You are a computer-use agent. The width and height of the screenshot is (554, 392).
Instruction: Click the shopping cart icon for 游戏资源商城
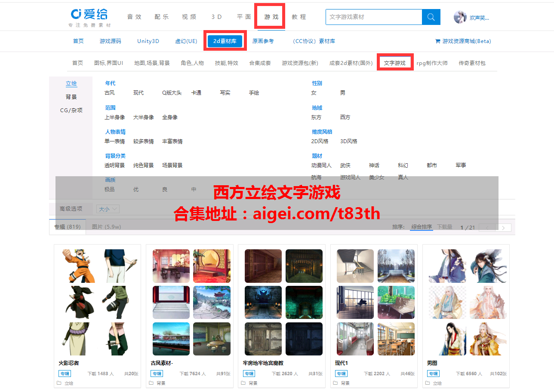[438, 41]
